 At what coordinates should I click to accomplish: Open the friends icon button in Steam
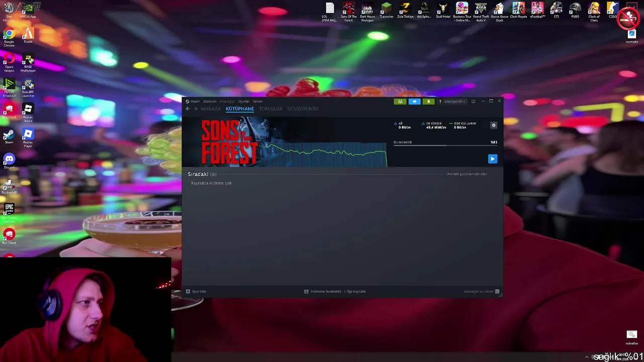point(400,102)
